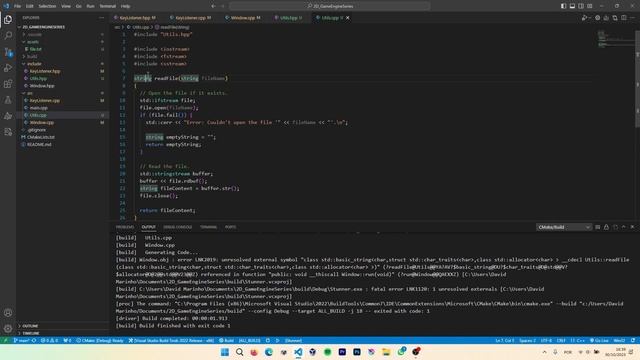Open the View menu
Screen dimensions: 640x360
[66, 6]
